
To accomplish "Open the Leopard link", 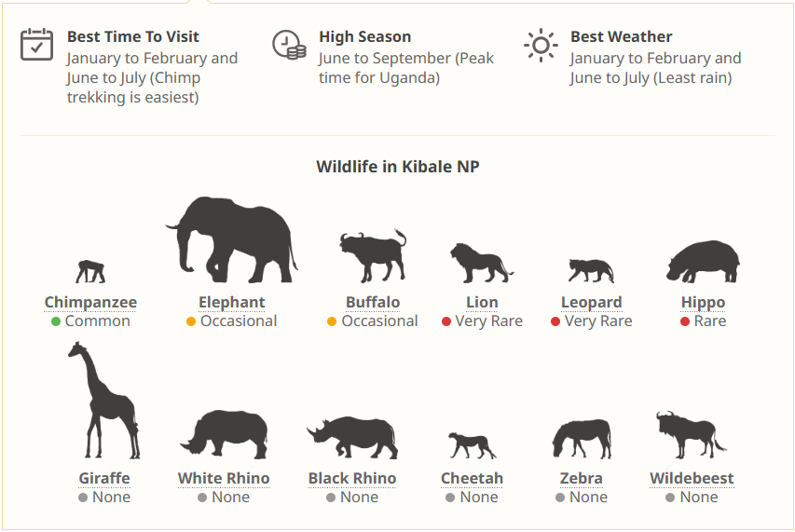I will (591, 303).
